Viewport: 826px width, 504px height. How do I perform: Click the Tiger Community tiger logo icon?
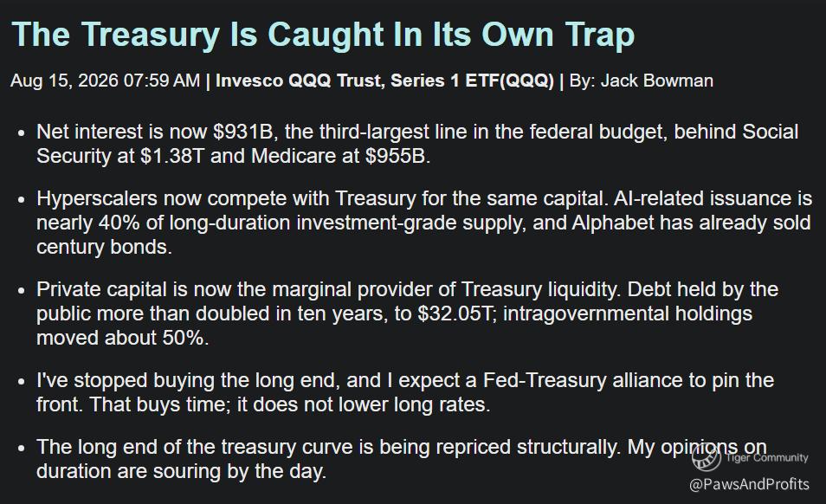(x=706, y=458)
